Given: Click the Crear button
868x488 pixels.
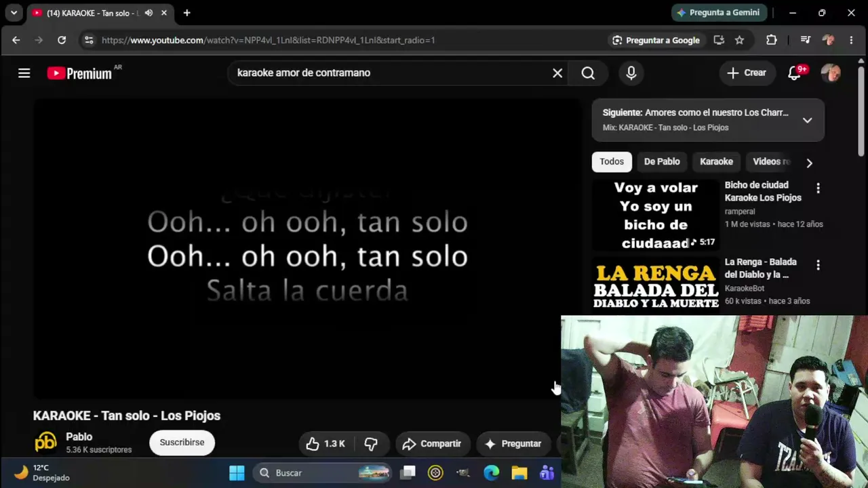Looking at the screenshot, I should [x=747, y=73].
